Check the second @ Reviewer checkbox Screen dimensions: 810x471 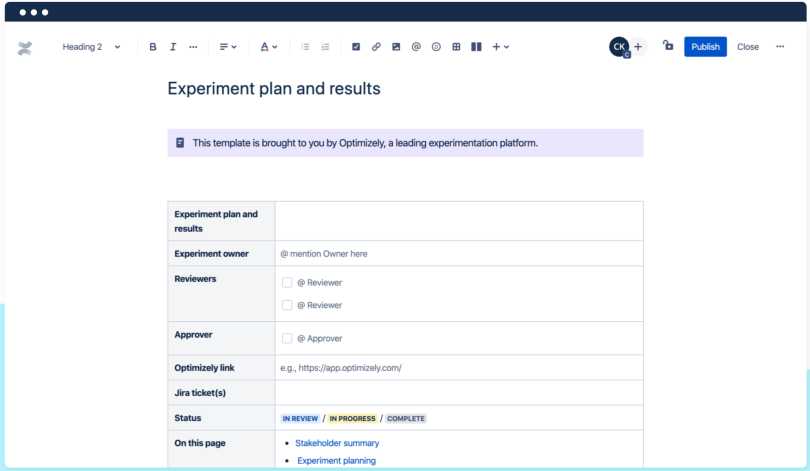click(287, 305)
